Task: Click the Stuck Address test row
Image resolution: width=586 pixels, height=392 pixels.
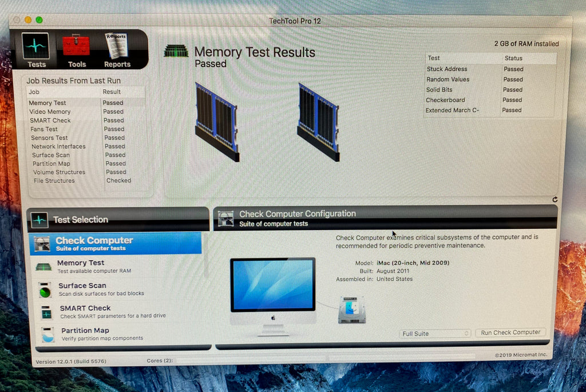Action: click(447, 69)
